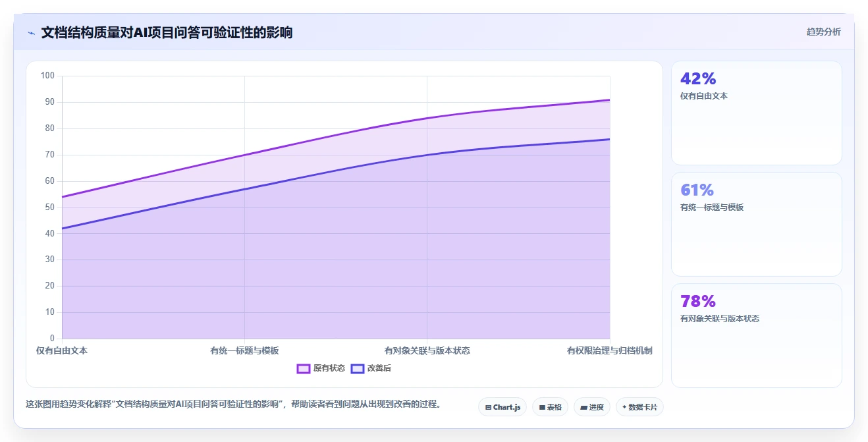
Task: Click the y-axis value 0
Action: click(52, 339)
